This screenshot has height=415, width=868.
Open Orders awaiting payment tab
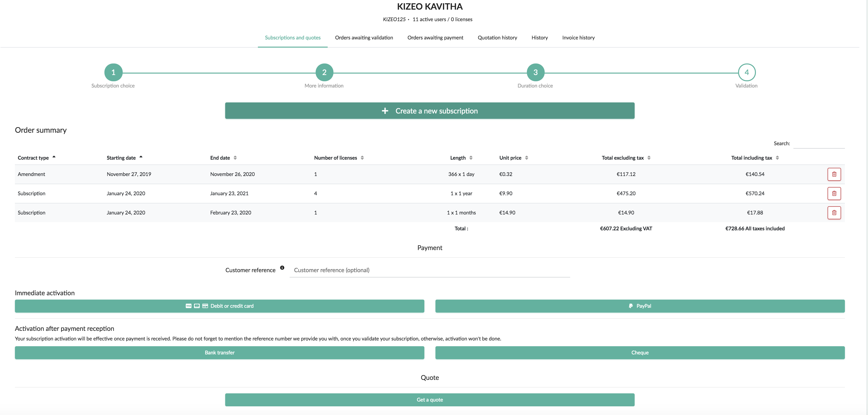click(435, 38)
